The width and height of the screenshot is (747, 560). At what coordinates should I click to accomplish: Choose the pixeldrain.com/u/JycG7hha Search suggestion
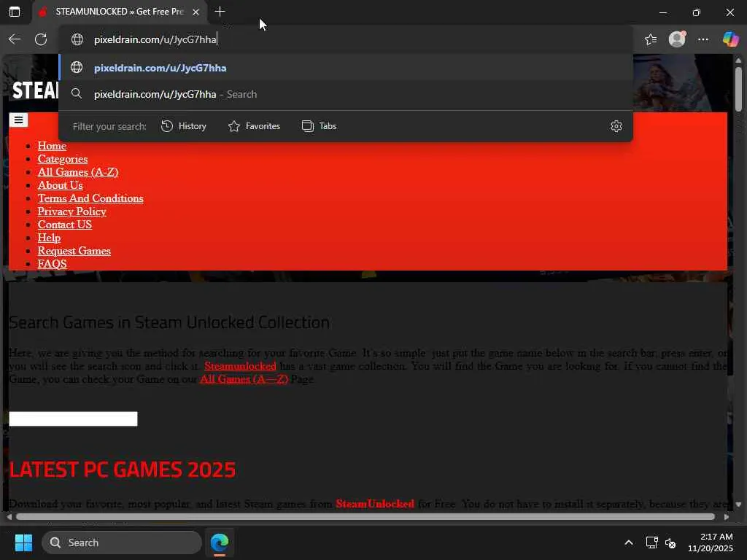(346, 94)
